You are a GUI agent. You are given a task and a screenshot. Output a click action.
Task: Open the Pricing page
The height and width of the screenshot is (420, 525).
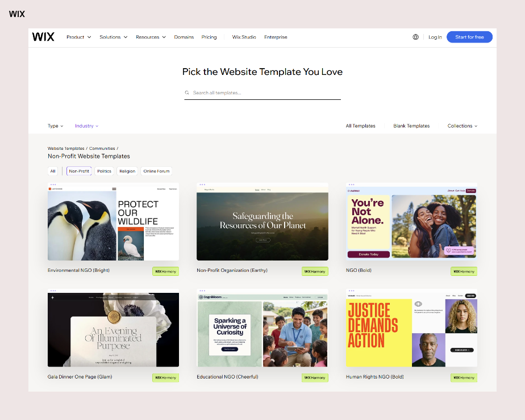click(209, 37)
